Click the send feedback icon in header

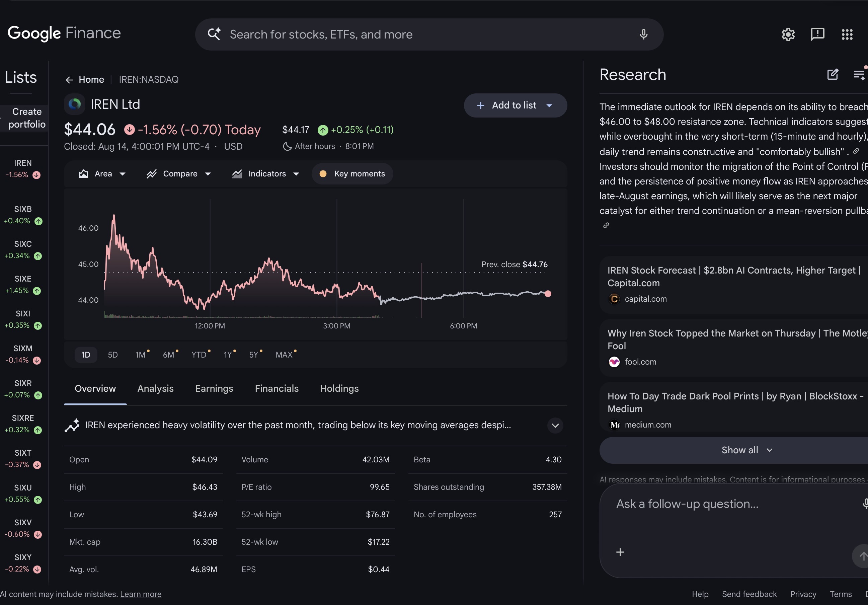tap(817, 34)
